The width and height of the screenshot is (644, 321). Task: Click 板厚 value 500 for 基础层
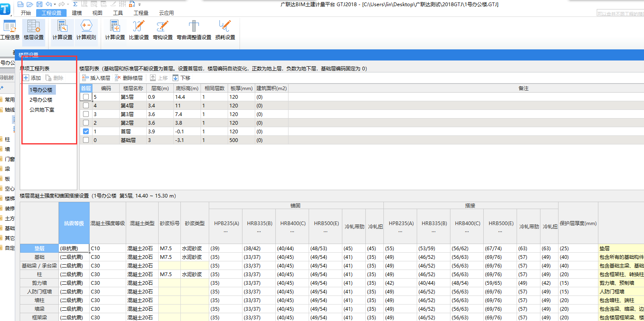click(x=241, y=140)
